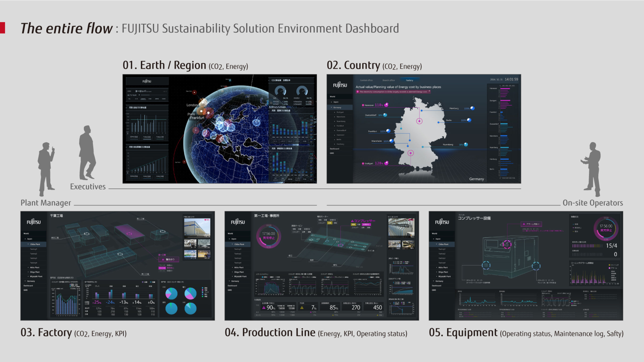Click Mannheim 103% pie icon in Country dashboard

point(392,141)
